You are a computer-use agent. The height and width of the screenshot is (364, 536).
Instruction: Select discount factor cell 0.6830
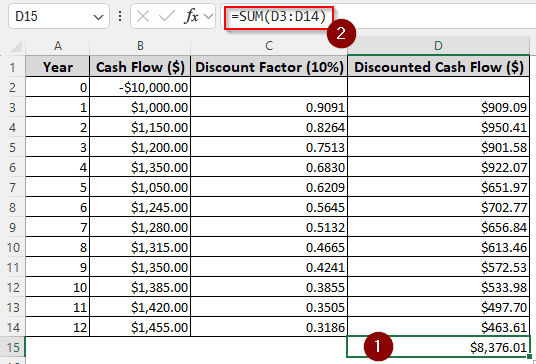point(269,167)
